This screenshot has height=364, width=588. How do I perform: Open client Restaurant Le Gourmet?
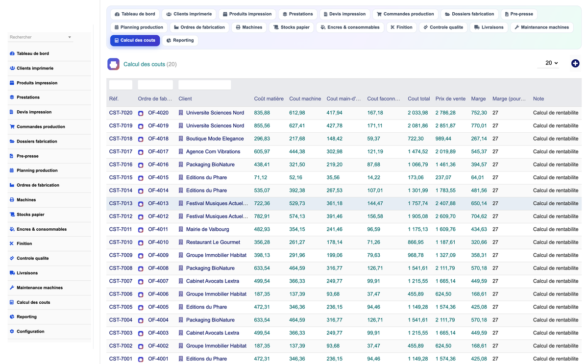pyautogui.click(x=213, y=242)
